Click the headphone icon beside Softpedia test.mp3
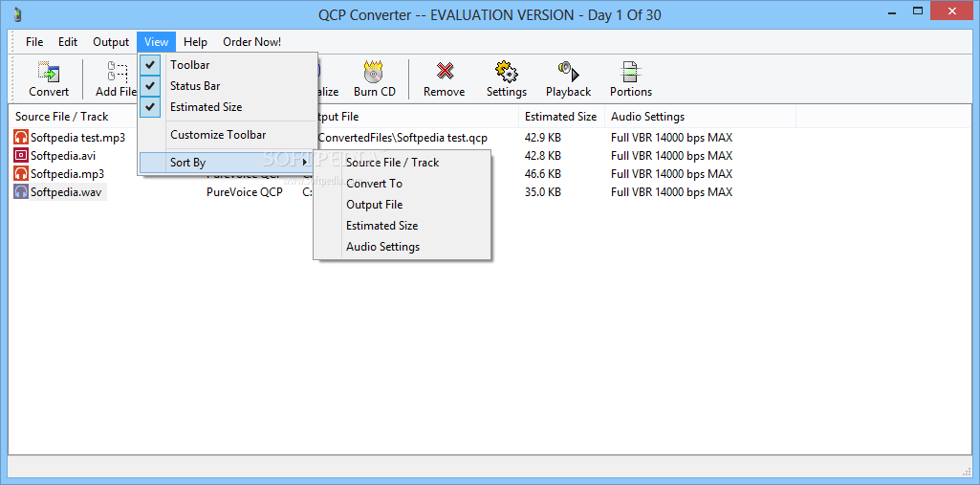The width and height of the screenshot is (980, 485). coord(21,138)
